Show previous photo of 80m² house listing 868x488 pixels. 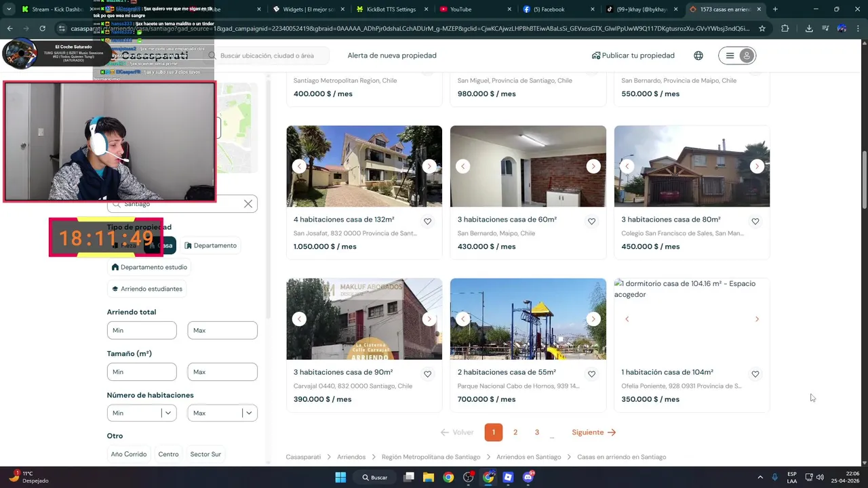coord(627,166)
